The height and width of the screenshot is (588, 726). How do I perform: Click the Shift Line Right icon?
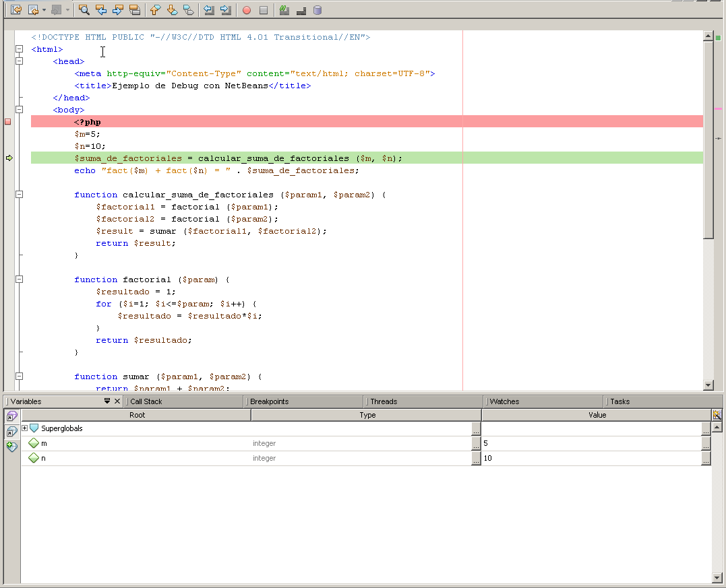(x=226, y=10)
